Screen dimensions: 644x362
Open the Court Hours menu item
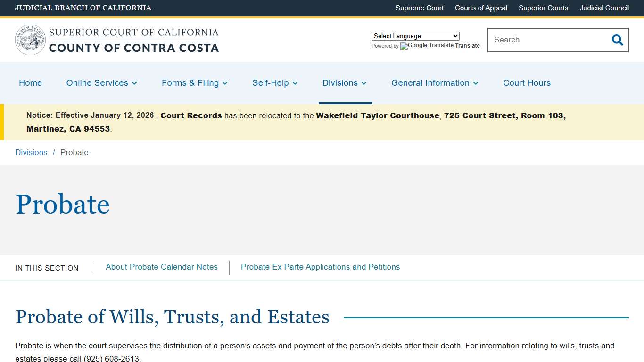[527, 83]
